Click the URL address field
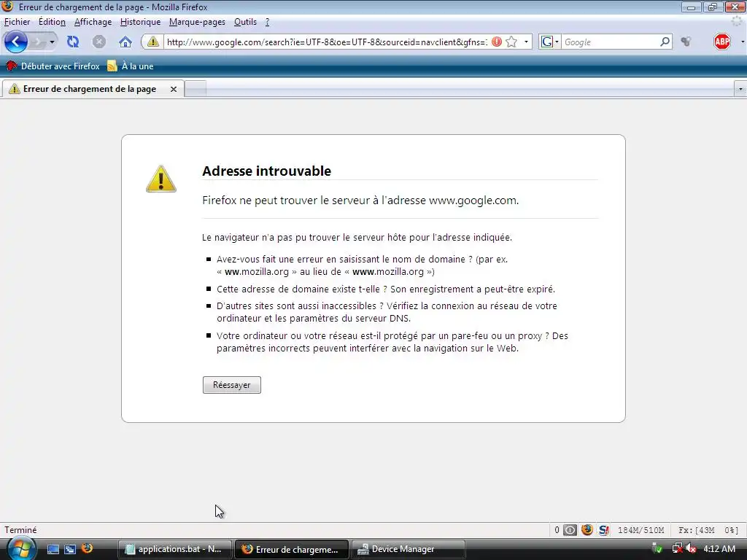This screenshot has height=560, width=747. [326, 42]
